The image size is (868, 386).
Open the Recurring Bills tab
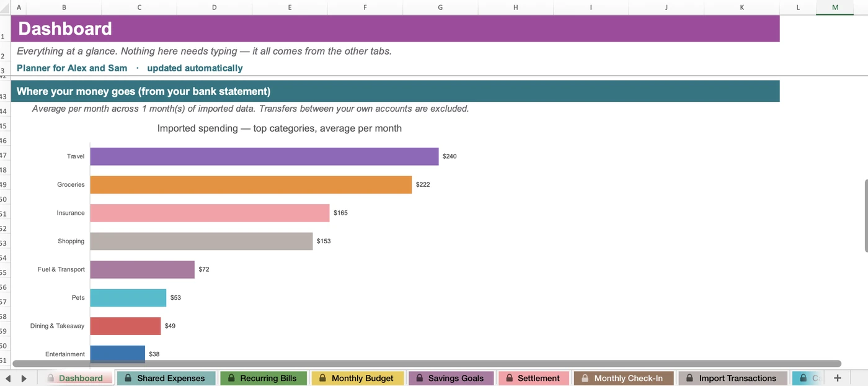click(263, 378)
